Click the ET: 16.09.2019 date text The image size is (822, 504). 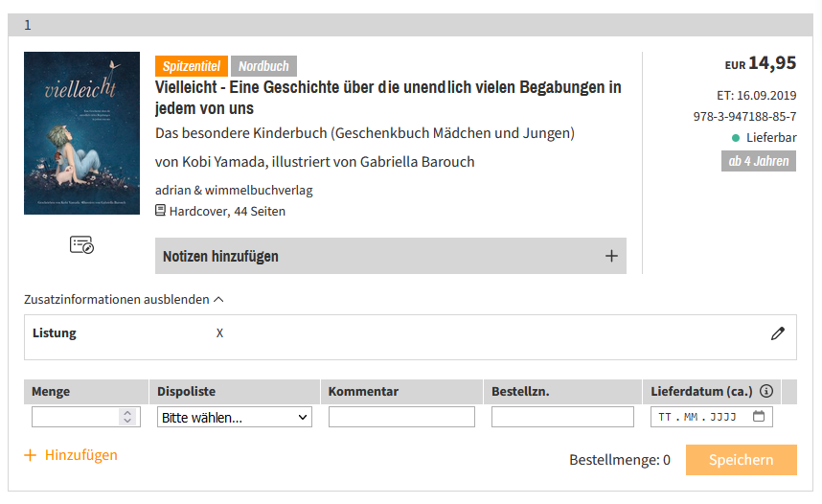(x=757, y=96)
